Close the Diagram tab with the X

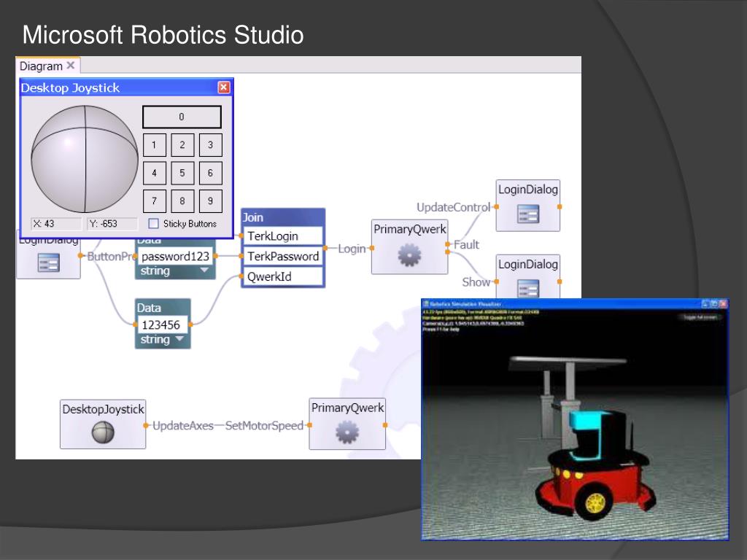tap(71, 65)
